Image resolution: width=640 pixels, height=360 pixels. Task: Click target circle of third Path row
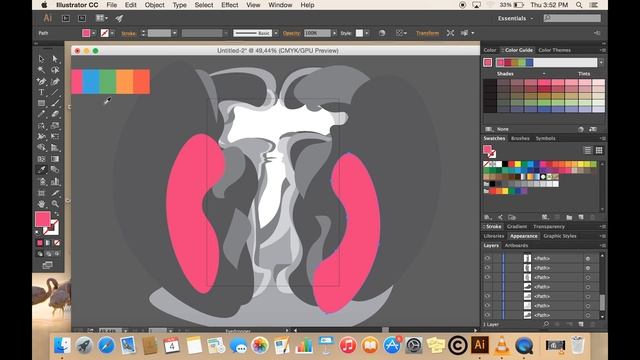pyautogui.click(x=588, y=278)
